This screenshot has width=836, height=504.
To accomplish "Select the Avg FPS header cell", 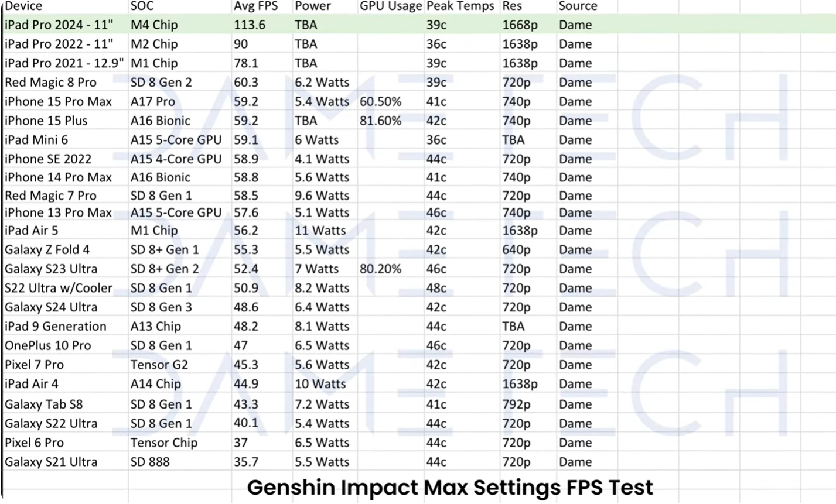I will pyautogui.click(x=255, y=6).
